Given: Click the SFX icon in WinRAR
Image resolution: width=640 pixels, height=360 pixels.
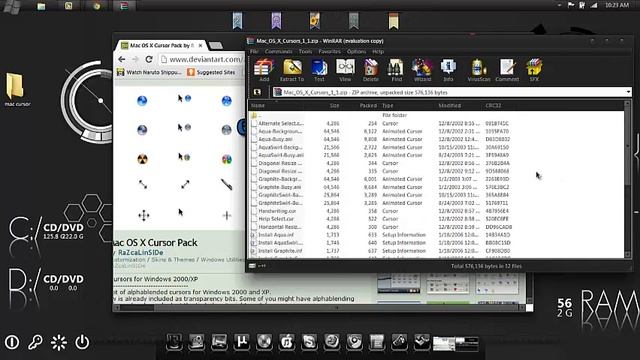Looking at the screenshot, I should [x=534, y=70].
